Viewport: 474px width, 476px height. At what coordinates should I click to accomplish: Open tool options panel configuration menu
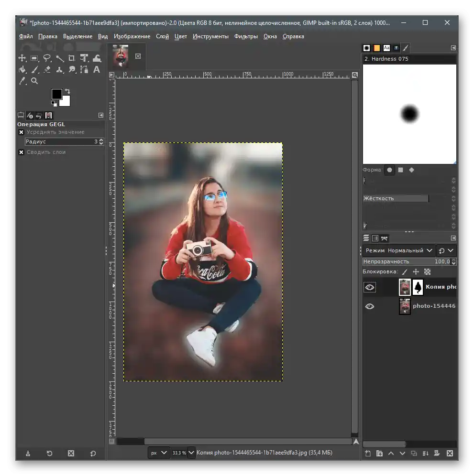101,115
